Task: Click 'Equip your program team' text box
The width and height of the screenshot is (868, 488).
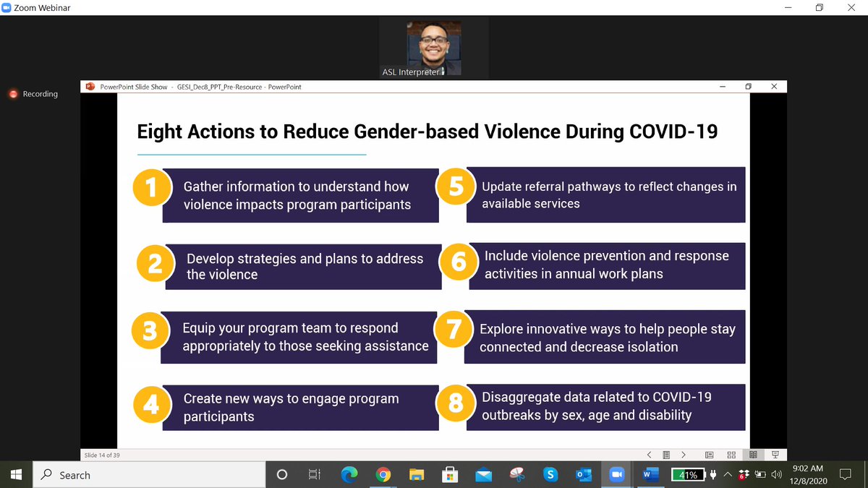Action: 299,337
